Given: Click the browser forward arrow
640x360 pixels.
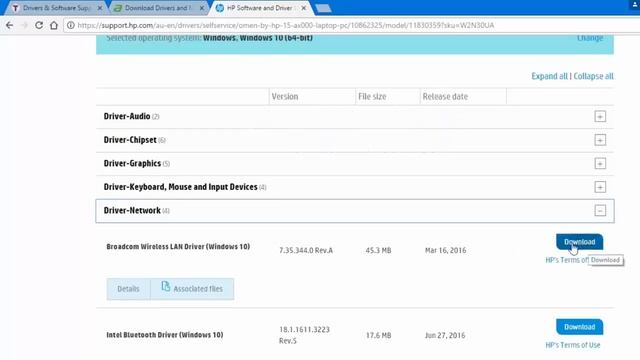Looking at the screenshot, I should 24,25.
